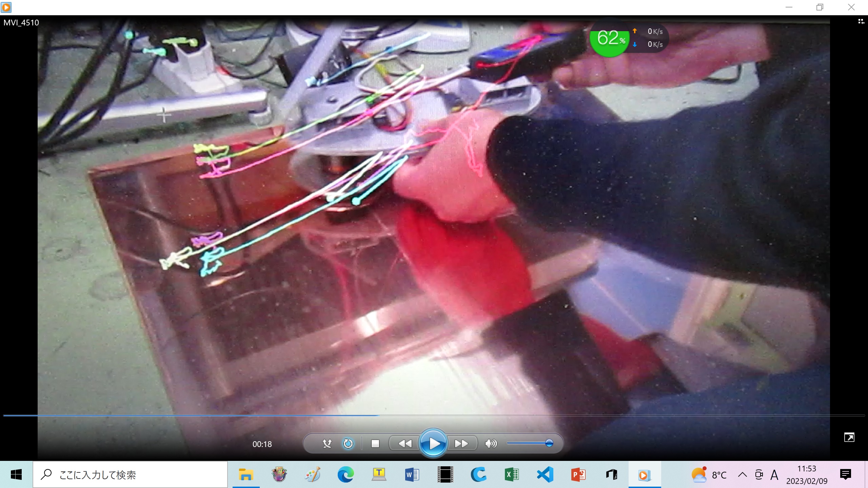Image resolution: width=868 pixels, height=488 pixels.
Task: Show hidden system tray icons
Action: 742,474
